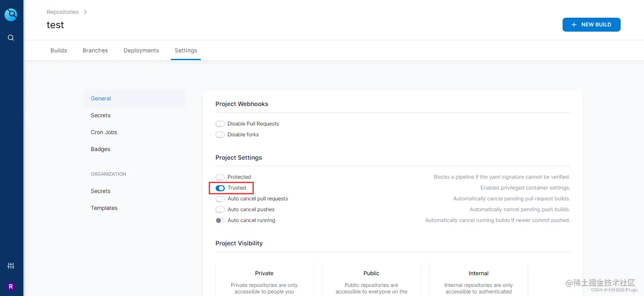
Task: Go to Repositories breadcrumb link
Action: click(x=62, y=12)
